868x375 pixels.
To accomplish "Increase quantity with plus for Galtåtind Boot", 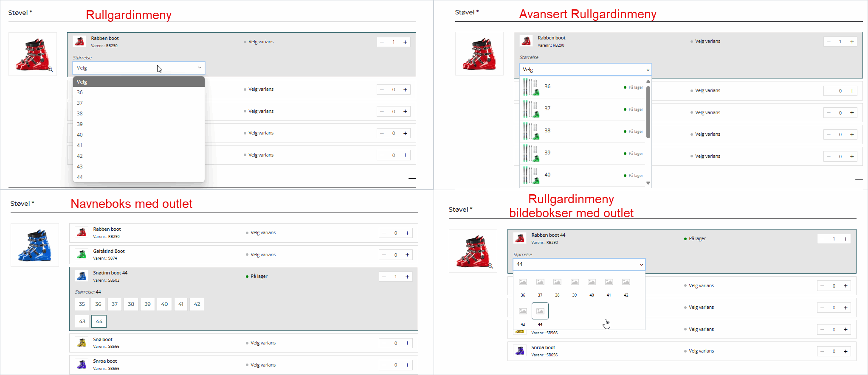I will click(x=407, y=255).
